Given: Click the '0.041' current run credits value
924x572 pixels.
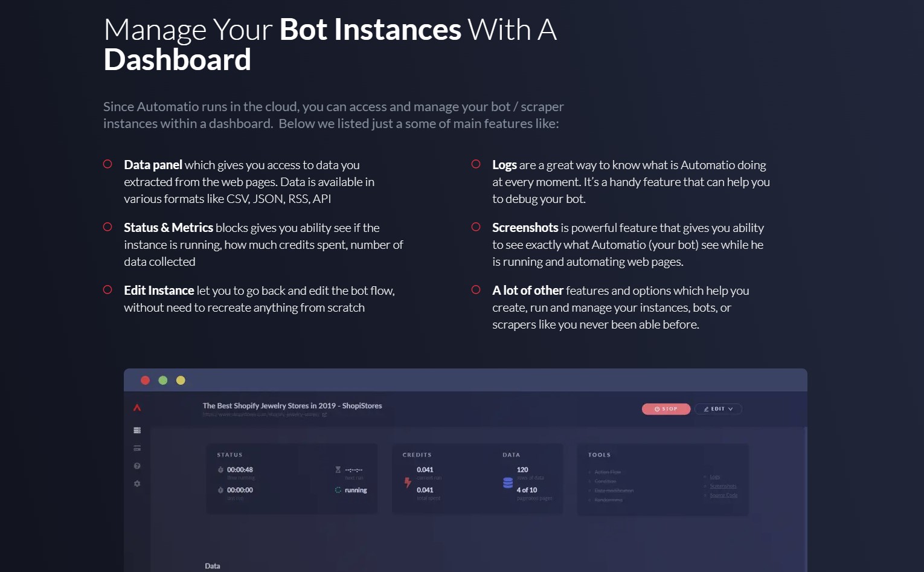Looking at the screenshot, I should tap(425, 469).
